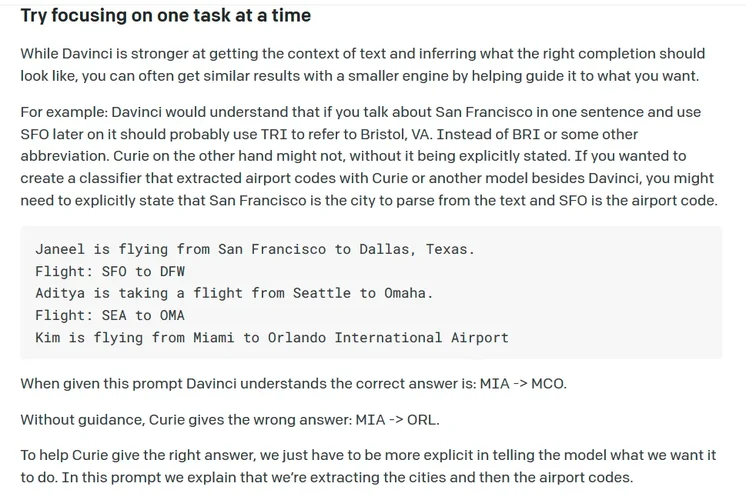Image resolution: width=746 pixels, height=500 pixels.
Task: Click the code line "Flight: SFO to DFW"
Action: 110,271
